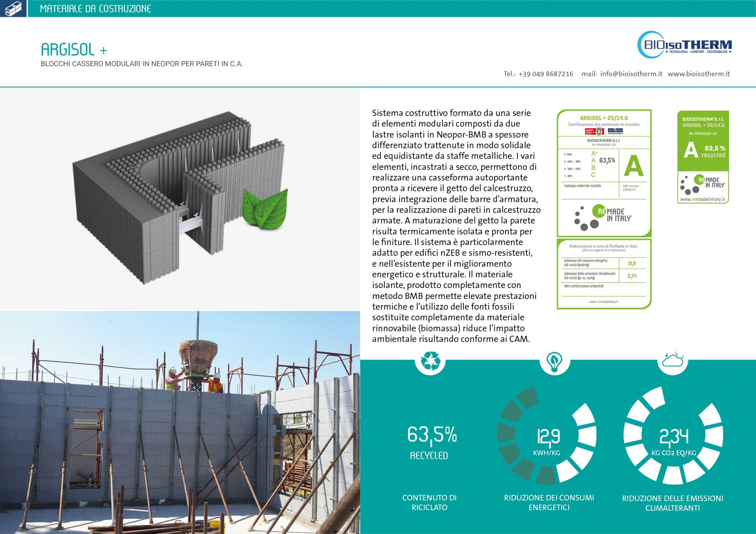Click the cloud emissions icon
The height and width of the screenshot is (534, 756).
pyautogui.click(x=673, y=359)
